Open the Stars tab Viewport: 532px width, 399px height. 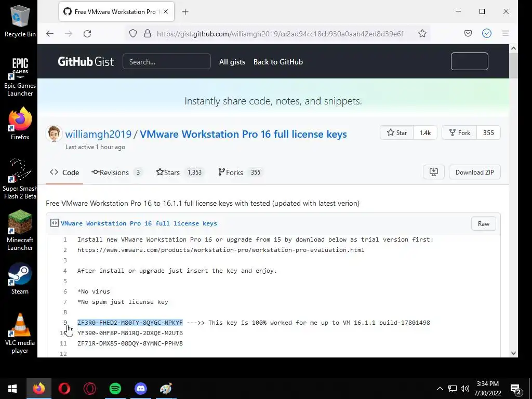pyautogui.click(x=180, y=172)
